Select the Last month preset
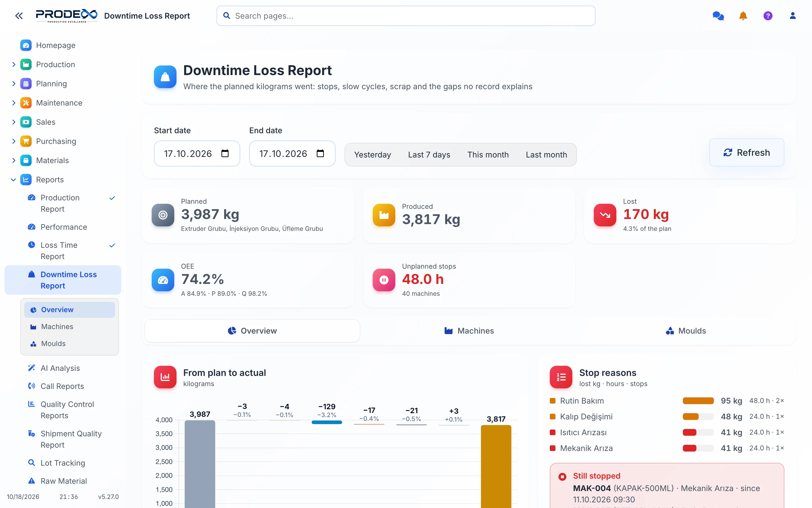This screenshot has height=508, width=812. (x=546, y=155)
